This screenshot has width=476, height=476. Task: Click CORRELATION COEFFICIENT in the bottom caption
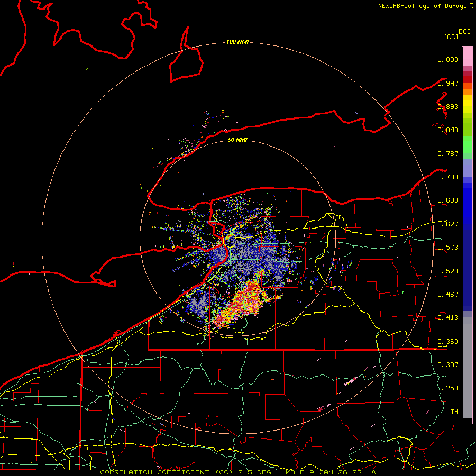click(x=154, y=472)
